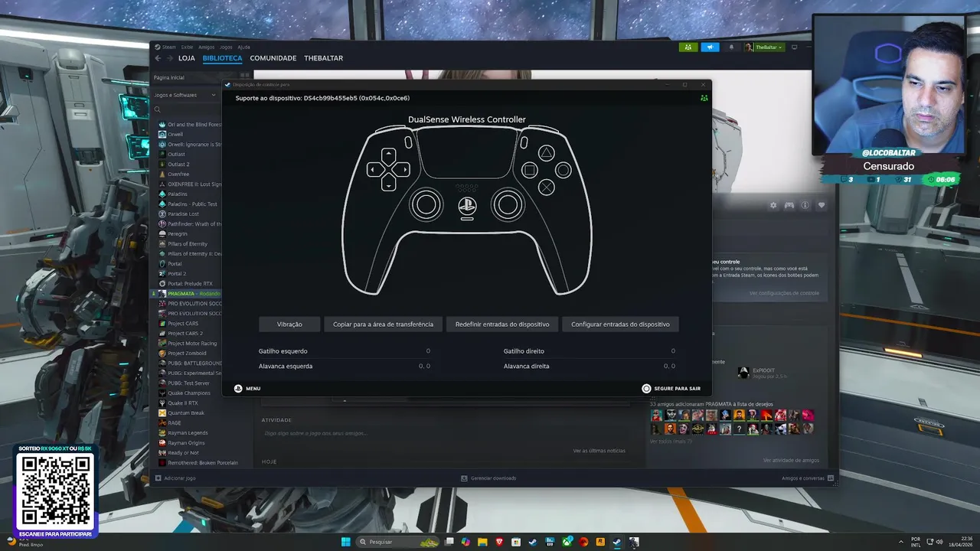Open the THEBALTAR profile tab
The height and width of the screenshot is (551, 980).
(x=323, y=58)
